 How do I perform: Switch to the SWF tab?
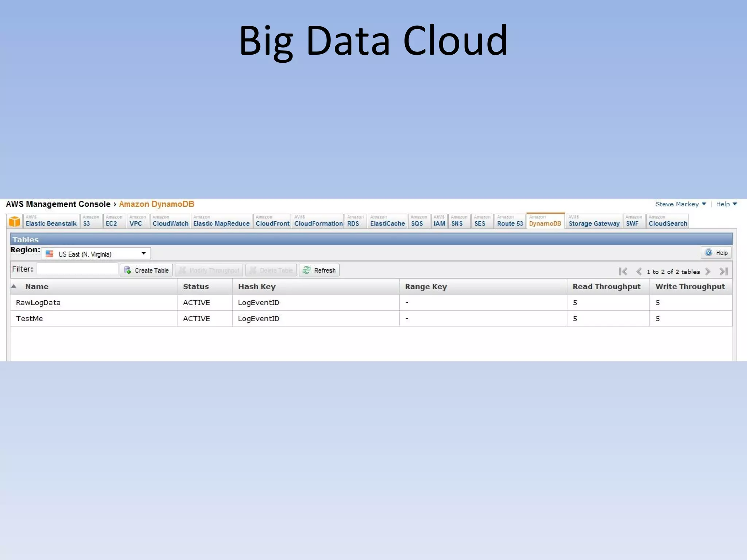(634, 221)
